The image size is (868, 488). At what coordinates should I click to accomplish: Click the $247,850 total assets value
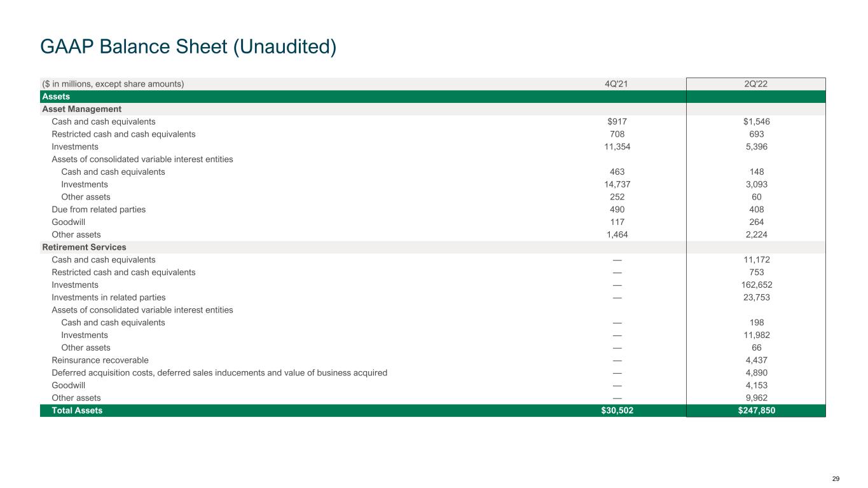coord(755,410)
